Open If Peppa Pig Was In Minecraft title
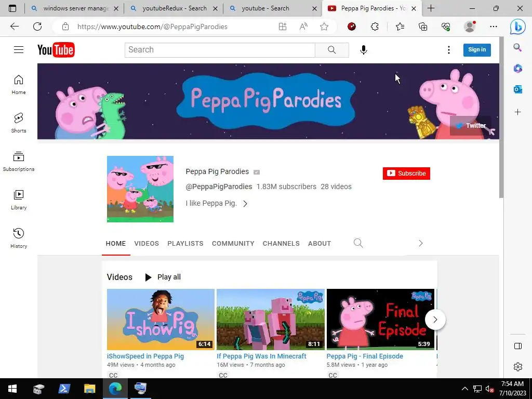Viewport: 532px width, 399px height. pos(261,356)
